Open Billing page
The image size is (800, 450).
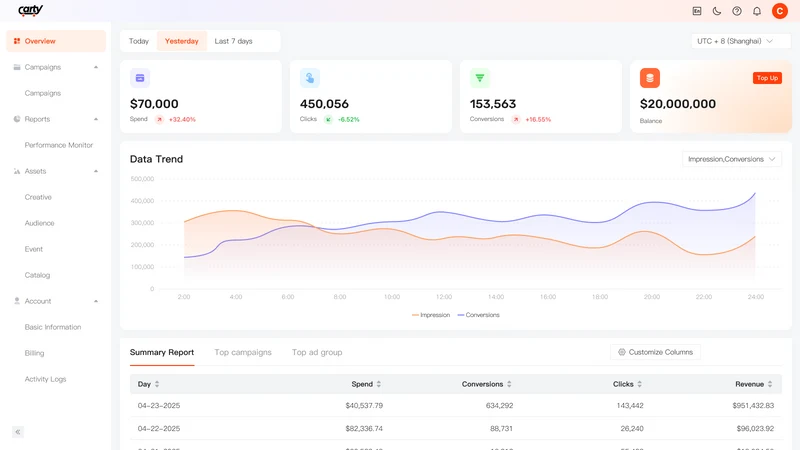point(34,353)
